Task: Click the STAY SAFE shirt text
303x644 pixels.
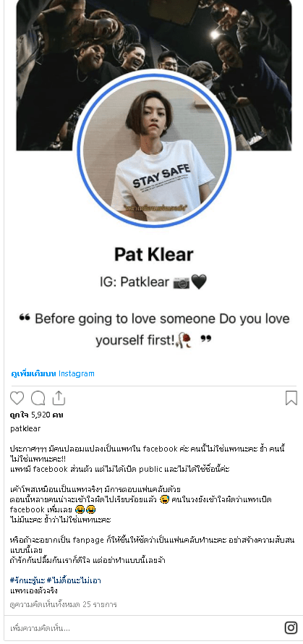Action: 161,175
